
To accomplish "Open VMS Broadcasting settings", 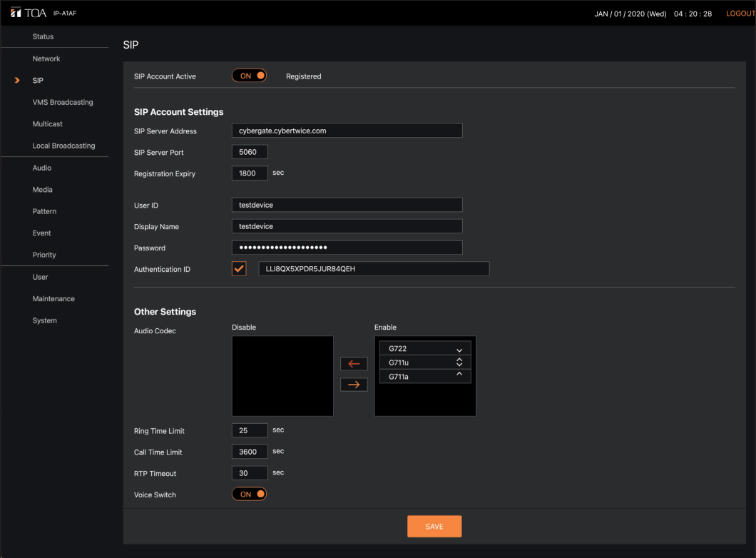I will 63,102.
